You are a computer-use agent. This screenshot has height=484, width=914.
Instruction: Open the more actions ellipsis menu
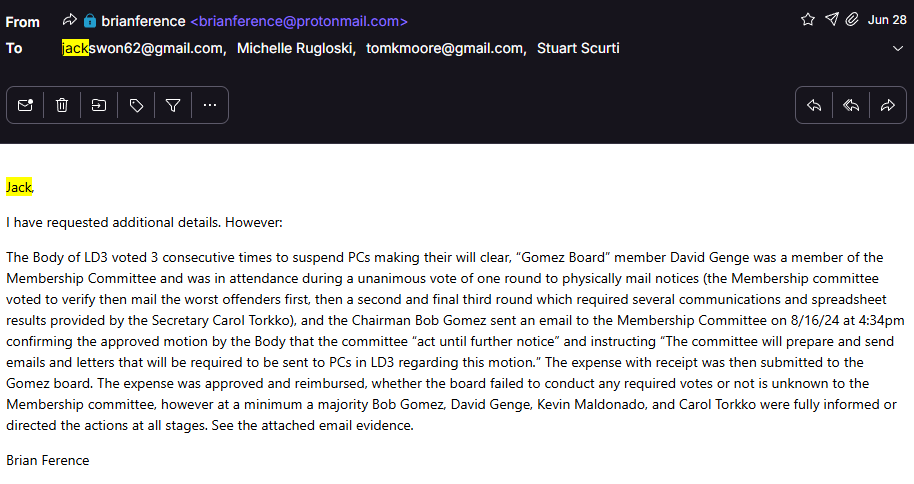click(x=210, y=105)
